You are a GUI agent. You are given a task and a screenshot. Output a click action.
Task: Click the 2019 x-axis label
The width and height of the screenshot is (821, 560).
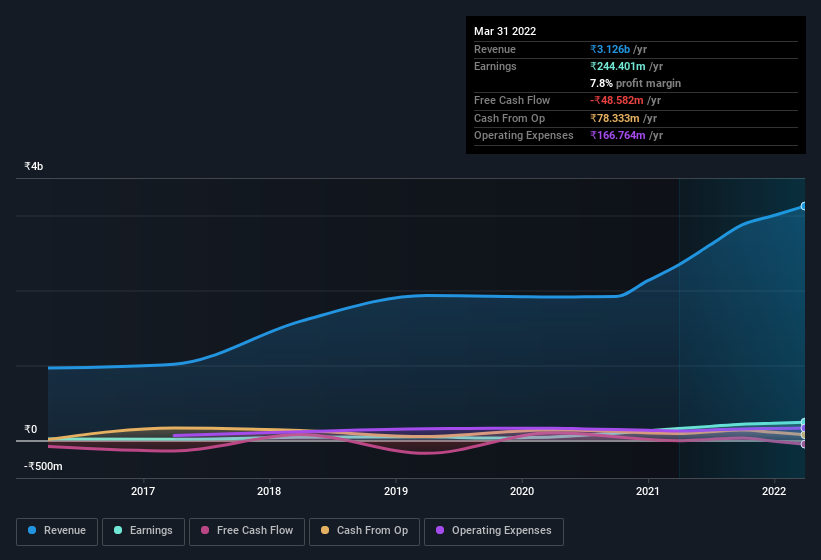tap(396, 491)
